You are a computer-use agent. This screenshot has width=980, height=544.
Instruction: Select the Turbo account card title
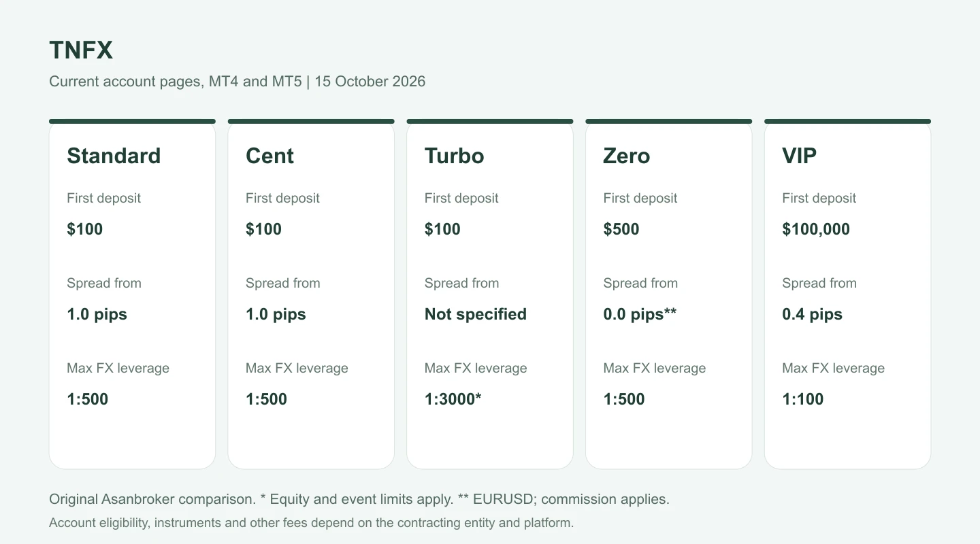point(454,156)
